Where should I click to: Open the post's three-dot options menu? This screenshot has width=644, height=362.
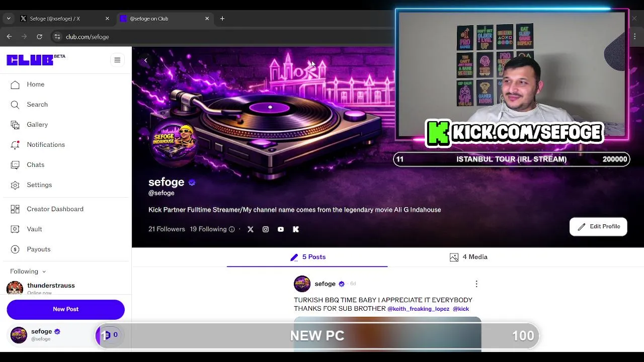click(x=476, y=284)
